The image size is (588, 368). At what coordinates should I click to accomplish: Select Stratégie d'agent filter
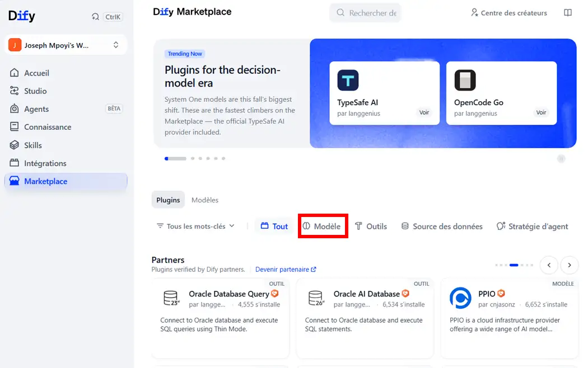pyautogui.click(x=533, y=226)
